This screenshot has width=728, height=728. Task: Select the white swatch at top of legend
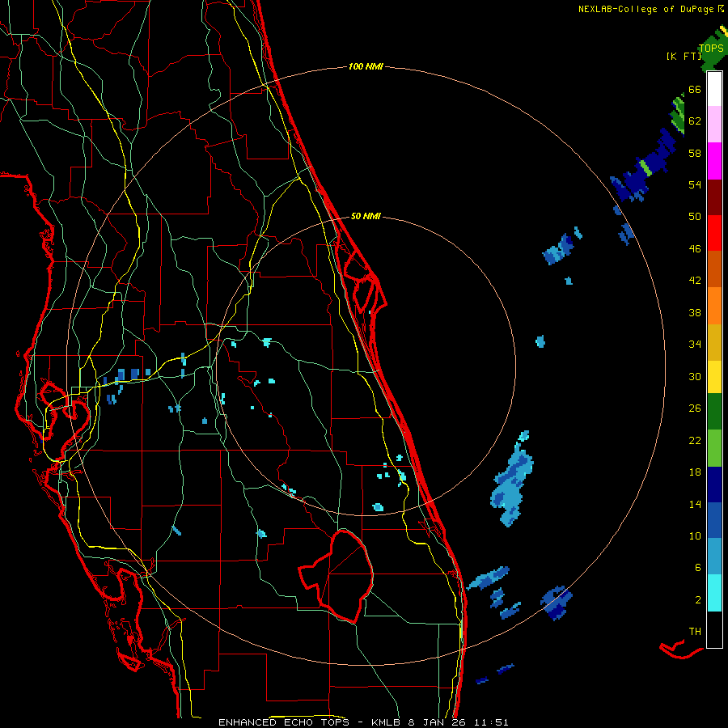pyautogui.click(x=714, y=89)
